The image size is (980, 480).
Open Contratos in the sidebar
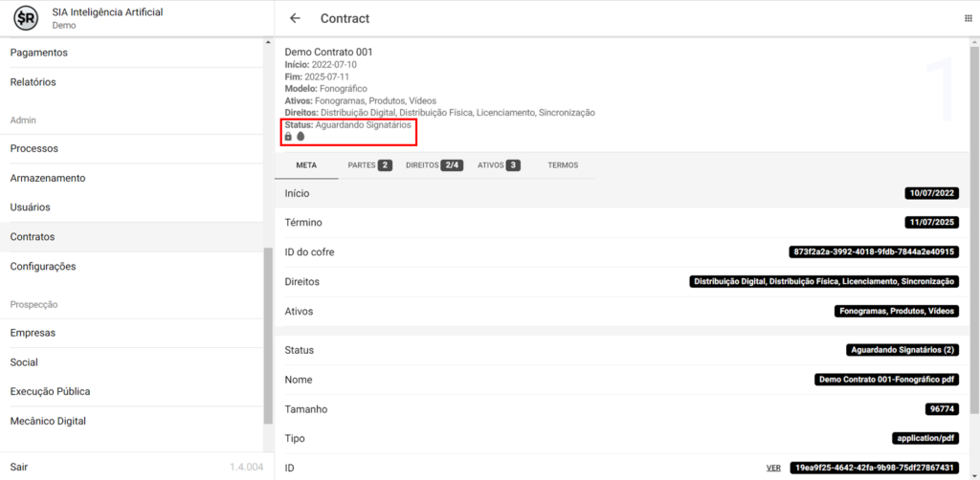click(x=33, y=237)
